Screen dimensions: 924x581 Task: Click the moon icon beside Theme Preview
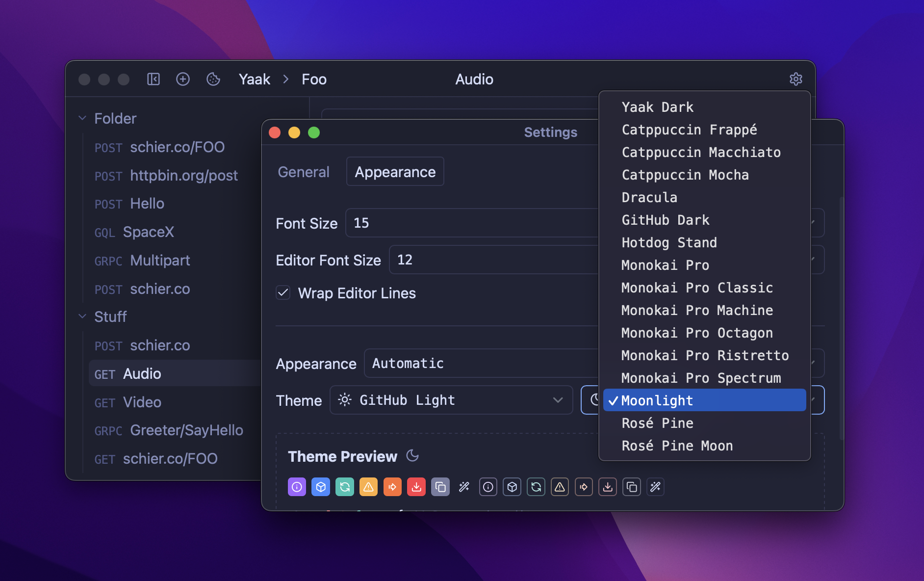coord(412,456)
